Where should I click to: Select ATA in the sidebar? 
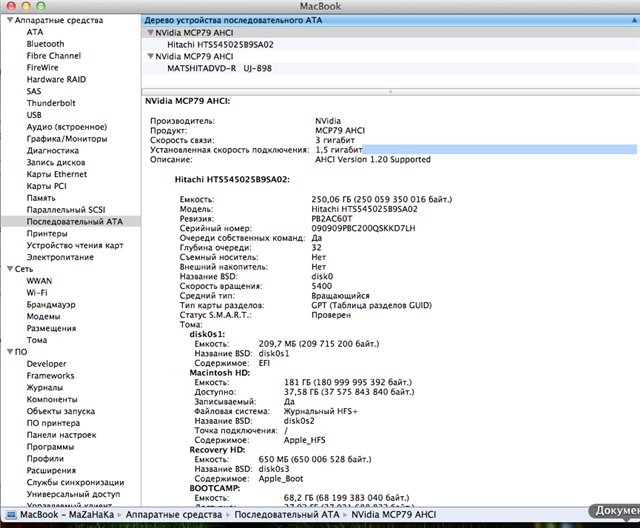(35, 32)
